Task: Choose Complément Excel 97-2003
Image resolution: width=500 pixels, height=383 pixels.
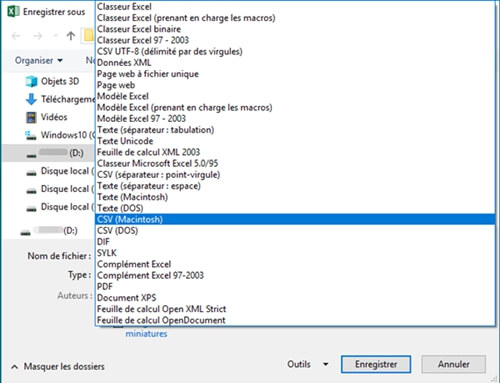Action: tap(295, 275)
